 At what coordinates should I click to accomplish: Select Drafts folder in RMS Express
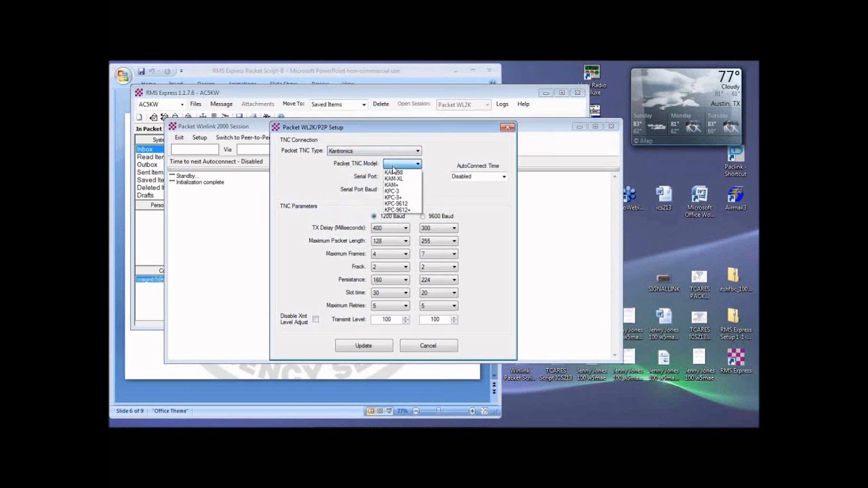(145, 195)
